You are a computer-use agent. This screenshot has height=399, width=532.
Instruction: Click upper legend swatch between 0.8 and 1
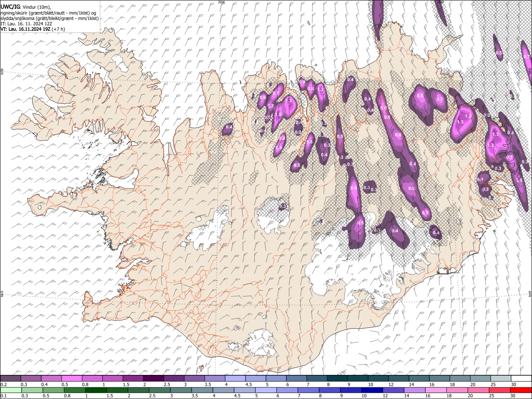tap(92, 378)
